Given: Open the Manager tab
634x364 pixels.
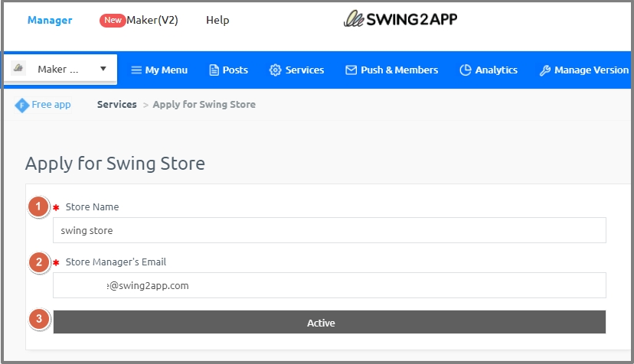Looking at the screenshot, I should (x=50, y=21).
